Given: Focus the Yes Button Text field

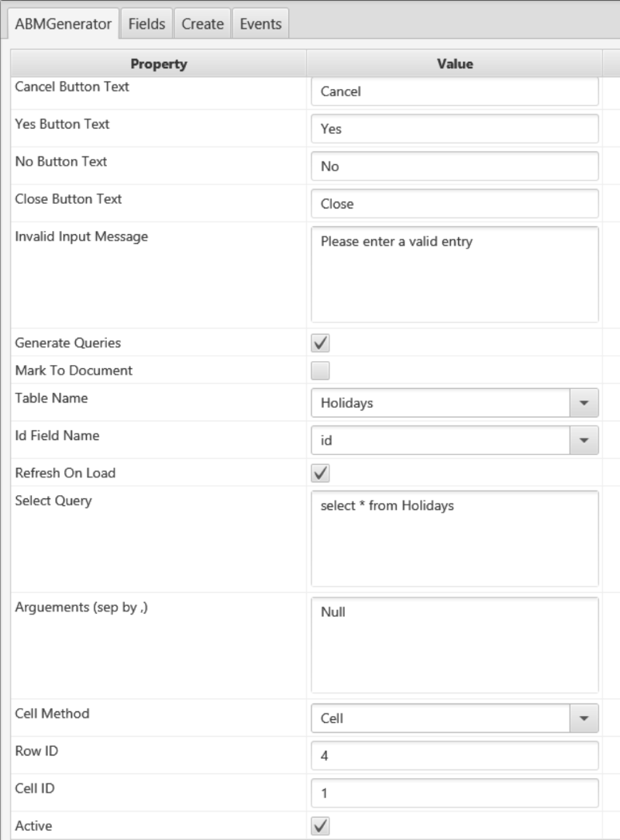Looking at the screenshot, I should pyautogui.click(x=454, y=129).
